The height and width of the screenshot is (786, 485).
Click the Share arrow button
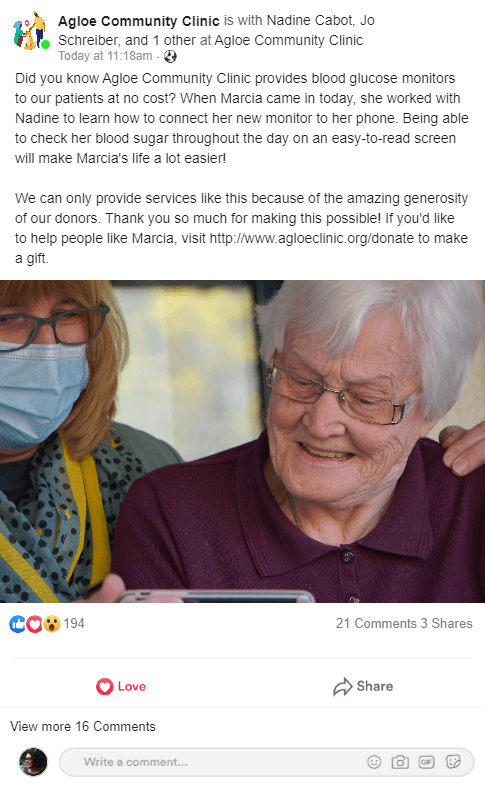[363, 686]
